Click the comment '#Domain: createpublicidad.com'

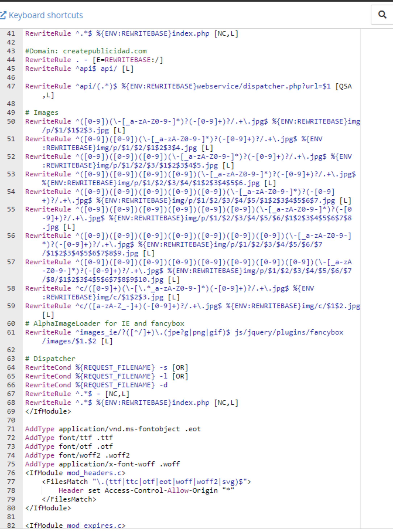86,51
